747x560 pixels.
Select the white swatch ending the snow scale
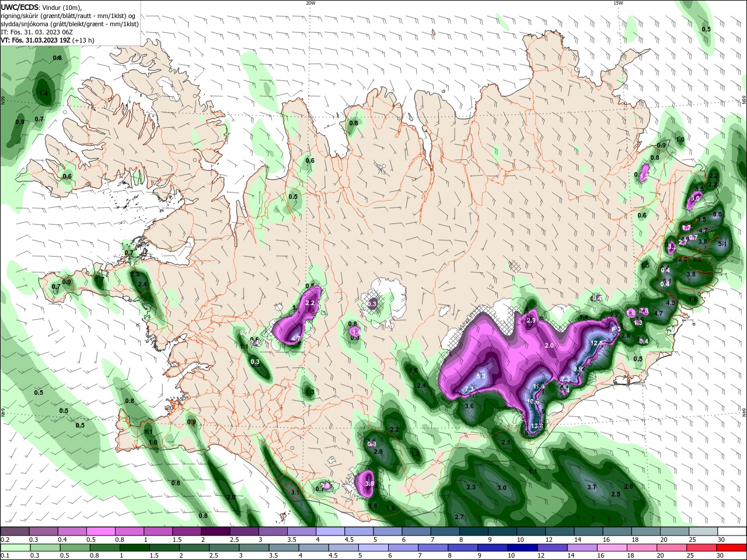(x=732, y=531)
